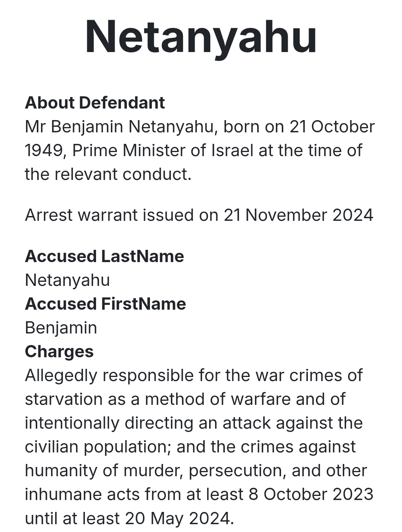Click the date 20 May 2024
The width and height of the screenshot is (402, 532).
click(179, 518)
